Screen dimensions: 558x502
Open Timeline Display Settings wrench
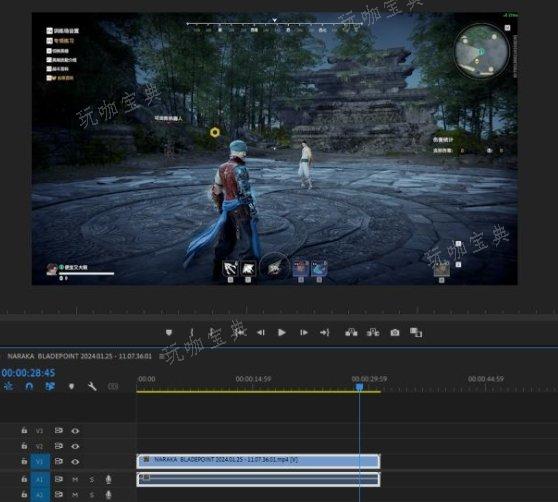pyautogui.click(x=92, y=386)
